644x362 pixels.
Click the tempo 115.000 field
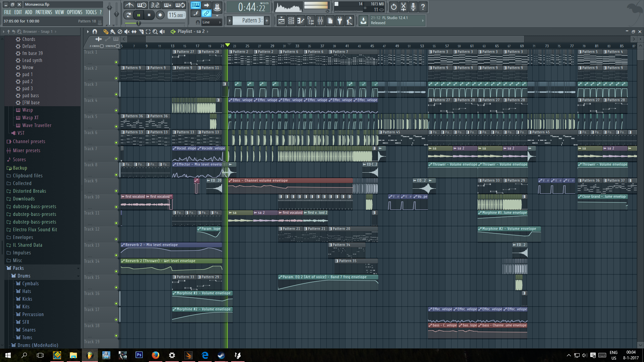[176, 15]
